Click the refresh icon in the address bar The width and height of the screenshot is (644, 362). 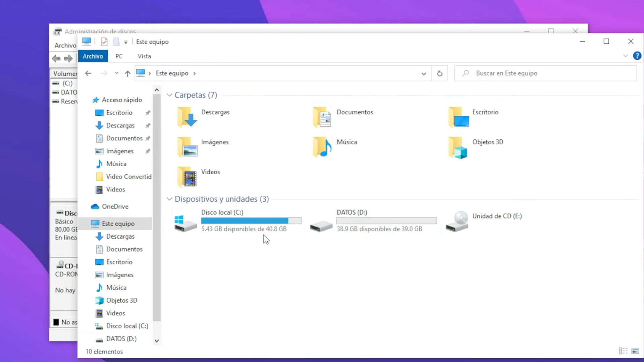click(439, 73)
